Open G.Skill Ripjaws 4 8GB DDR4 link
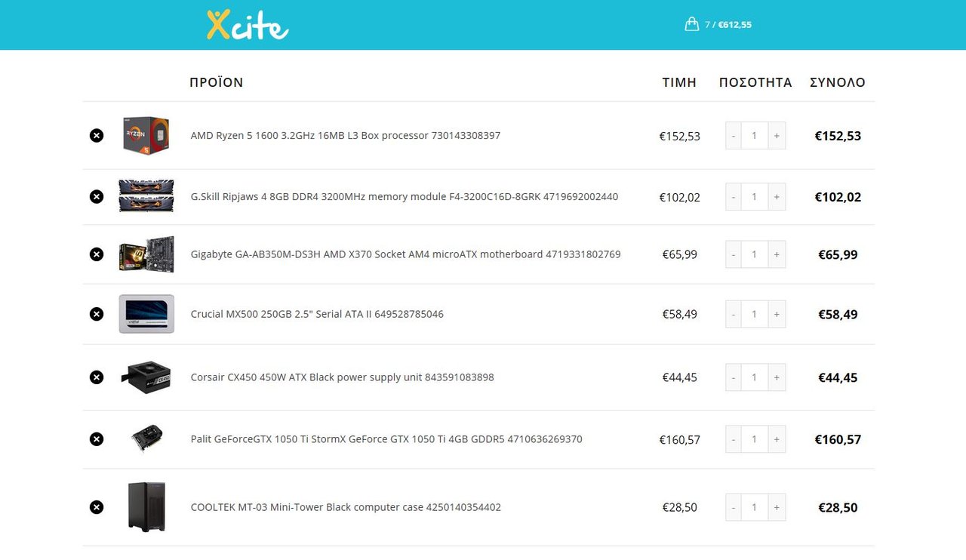 [405, 197]
